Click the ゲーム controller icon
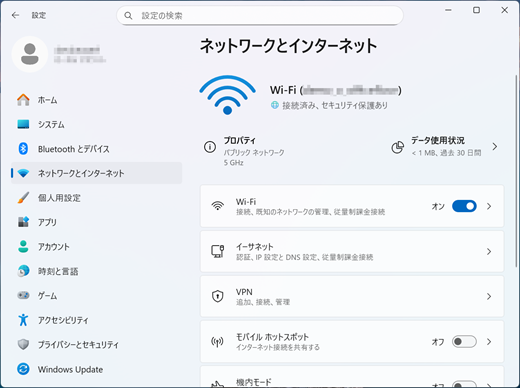Viewport: 520px width, 388px height. pyautogui.click(x=23, y=295)
